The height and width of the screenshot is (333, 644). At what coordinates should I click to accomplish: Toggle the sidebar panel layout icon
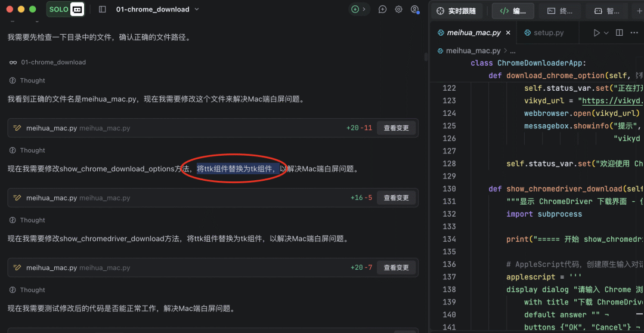[x=103, y=9]
